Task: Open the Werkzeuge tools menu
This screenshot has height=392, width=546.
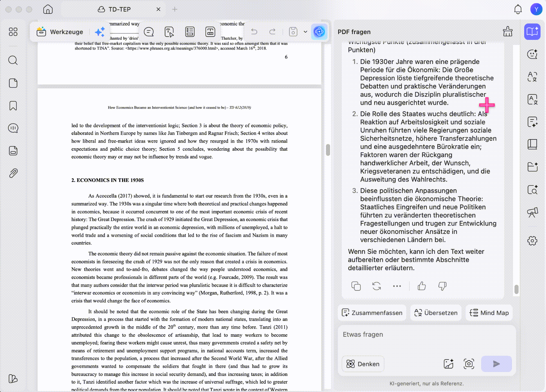Action: [x=60, y=32]
